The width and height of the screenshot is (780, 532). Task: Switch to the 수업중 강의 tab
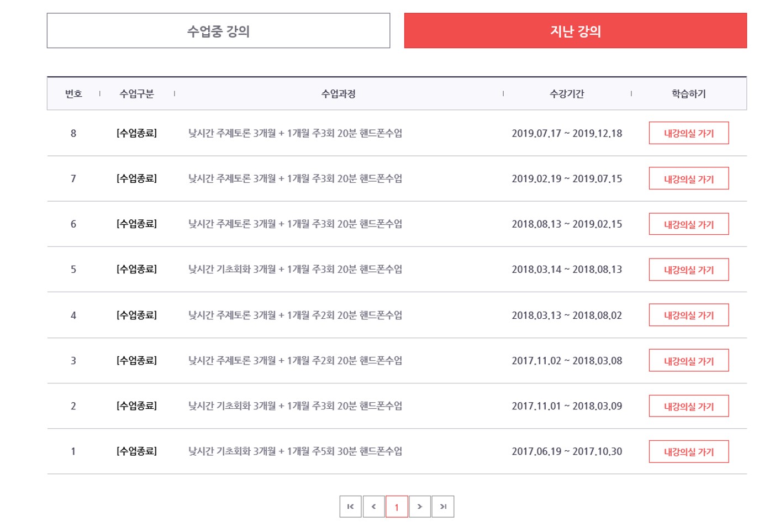click(x=218, y=31)
